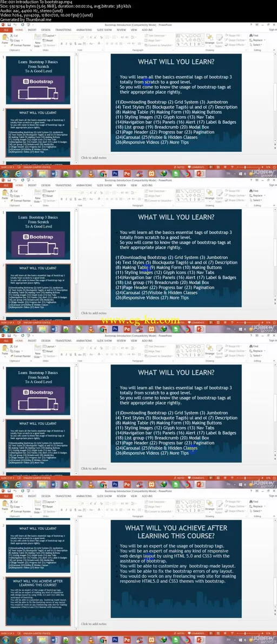Click Find in the second frame's Editing group

254,191
